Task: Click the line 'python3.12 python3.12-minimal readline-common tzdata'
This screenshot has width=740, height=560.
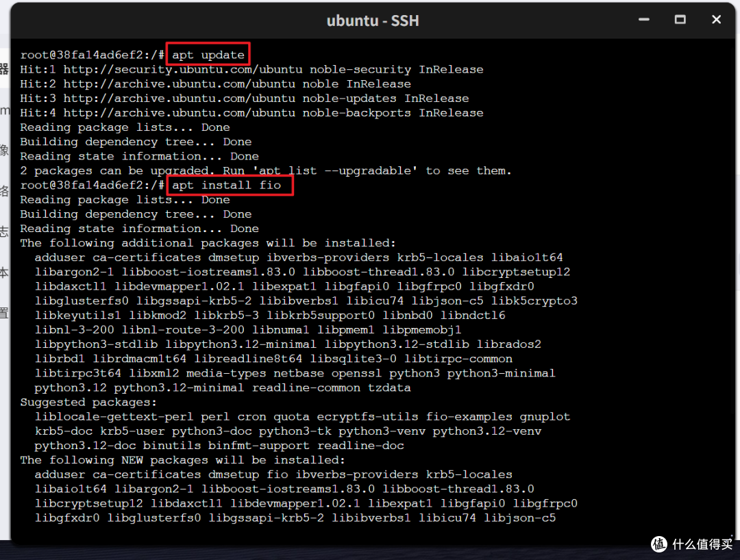Action: pos(223,388)
